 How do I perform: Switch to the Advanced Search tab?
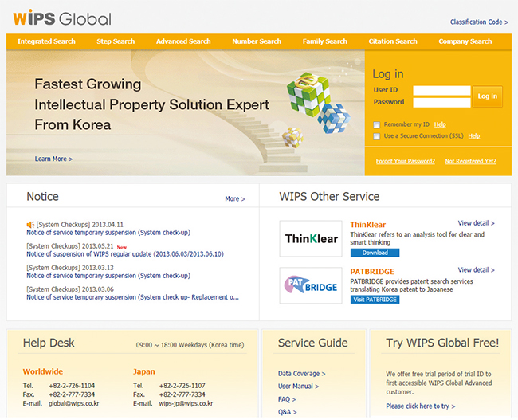[183, 41]
